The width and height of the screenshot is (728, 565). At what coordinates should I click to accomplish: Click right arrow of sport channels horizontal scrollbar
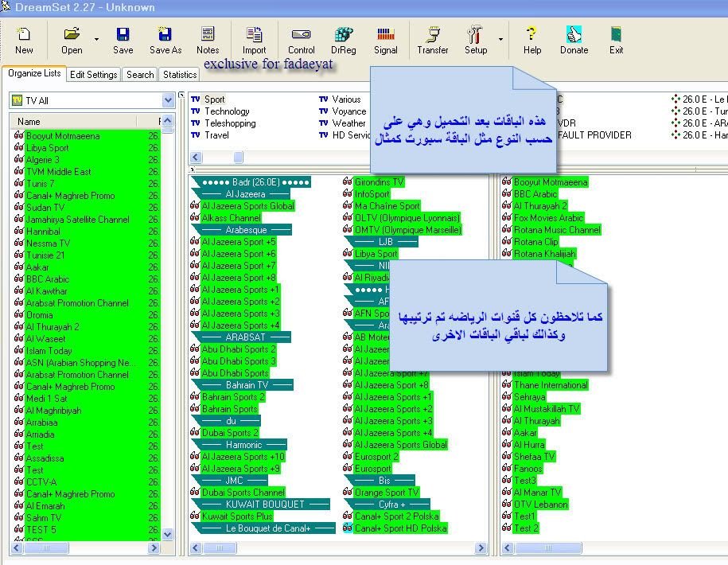[481, 548]
